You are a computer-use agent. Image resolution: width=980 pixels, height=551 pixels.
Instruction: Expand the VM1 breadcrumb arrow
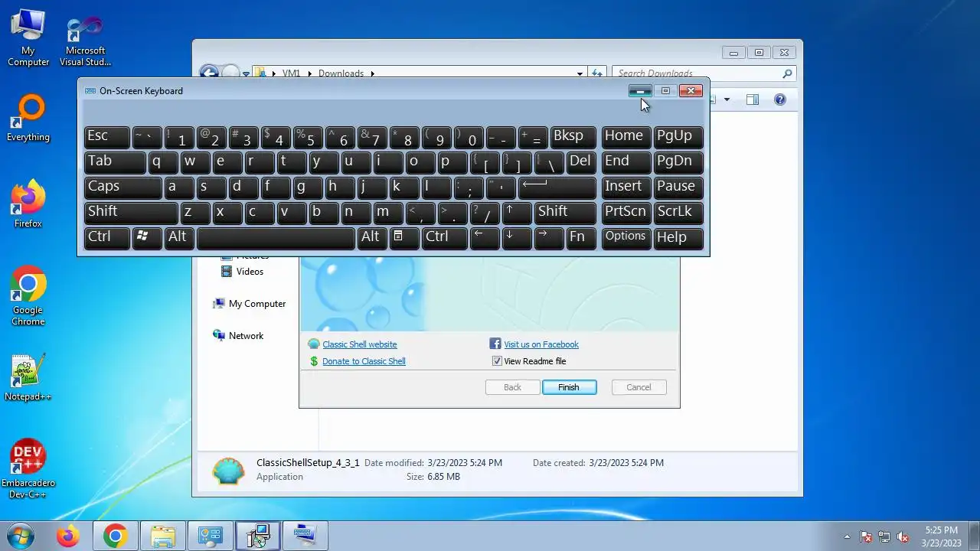[x=311, y=73]
